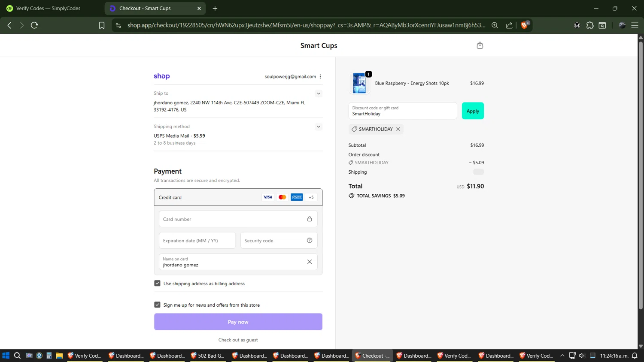Viewport: 644px width, 362px height.
Task: Select the Checkout - Smart Cups tab
Action: pos(155,8)
